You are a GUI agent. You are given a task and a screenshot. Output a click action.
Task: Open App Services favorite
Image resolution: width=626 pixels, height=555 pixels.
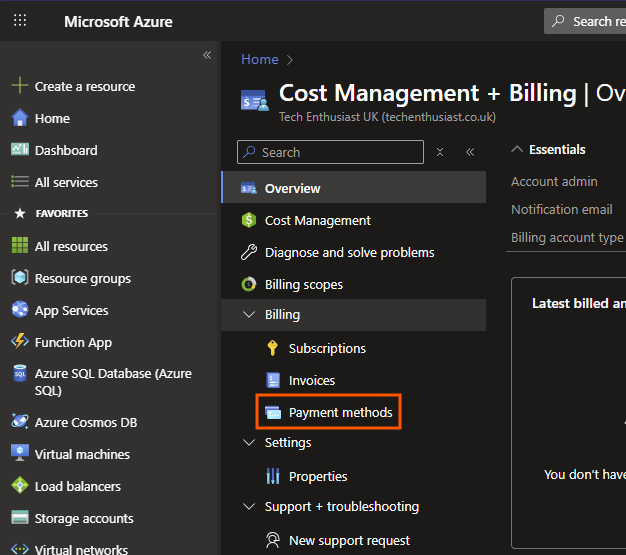[x=71, y=310]
